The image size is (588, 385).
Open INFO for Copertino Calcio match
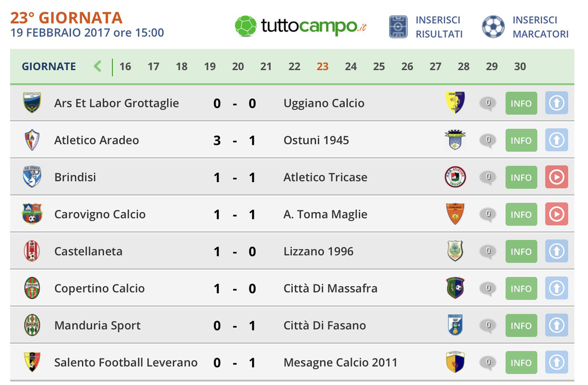521,288
